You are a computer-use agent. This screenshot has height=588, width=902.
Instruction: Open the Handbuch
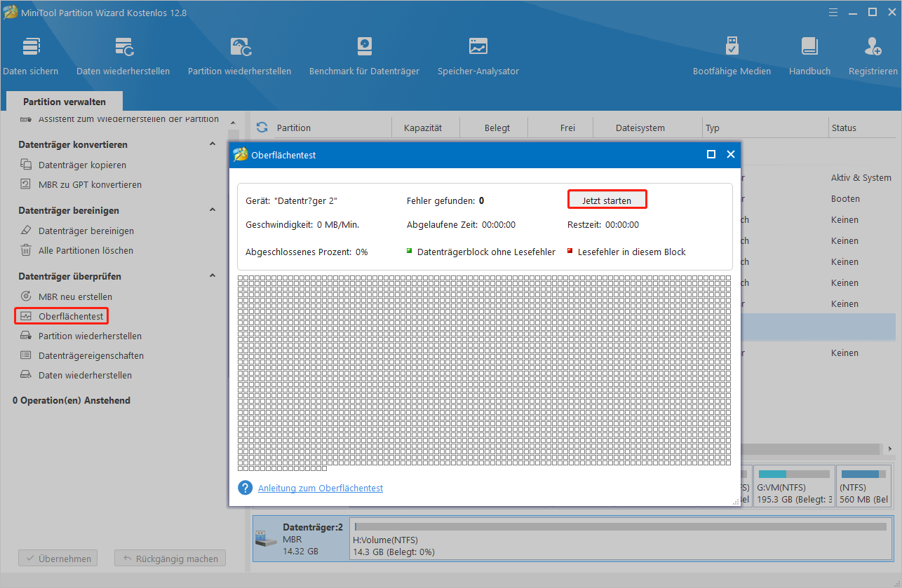pyautogui.click(x=809, y=56)
